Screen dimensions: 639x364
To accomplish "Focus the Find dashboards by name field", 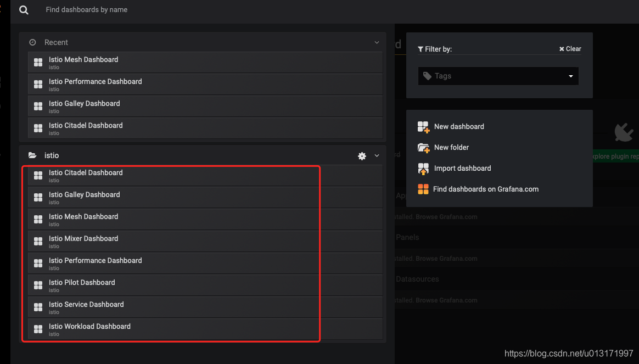I will (86, 9).
